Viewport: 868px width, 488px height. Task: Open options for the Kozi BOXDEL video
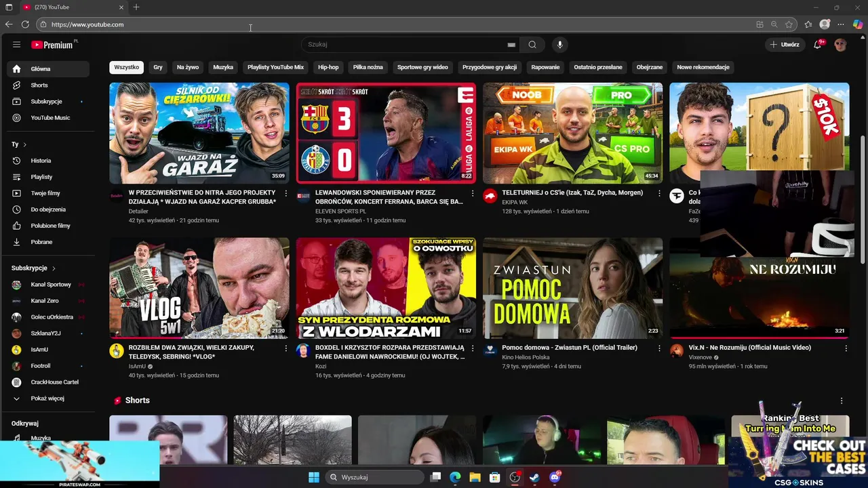tap(472, 348)
